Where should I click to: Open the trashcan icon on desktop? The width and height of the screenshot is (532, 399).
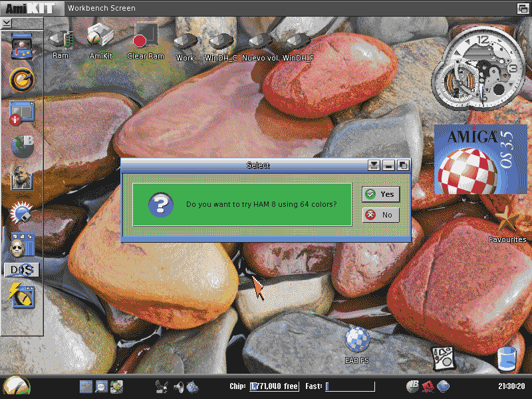tap(507, 358)
